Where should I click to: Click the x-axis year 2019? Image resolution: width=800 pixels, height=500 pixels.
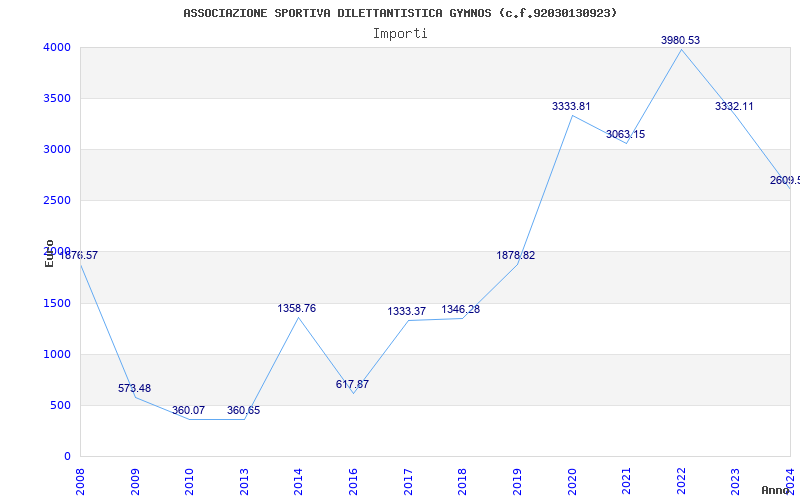pos(517,481)
